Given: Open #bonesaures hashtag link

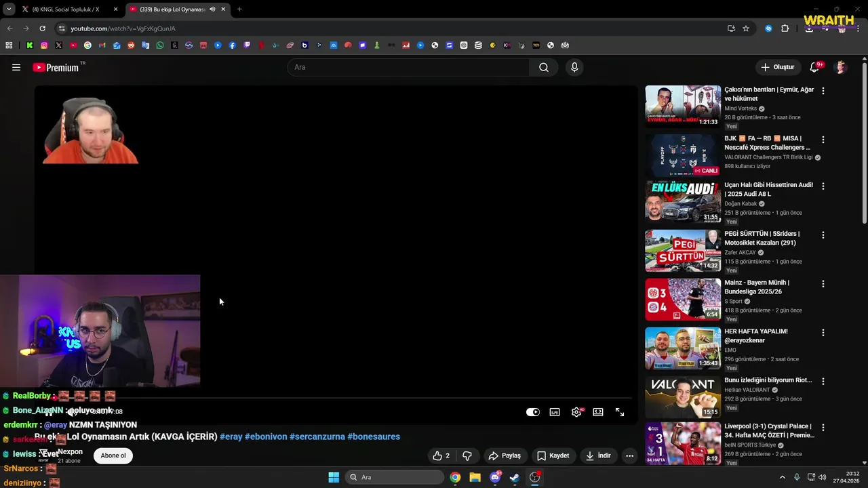Looking at the screenshot, I should [x=374, y=436].
